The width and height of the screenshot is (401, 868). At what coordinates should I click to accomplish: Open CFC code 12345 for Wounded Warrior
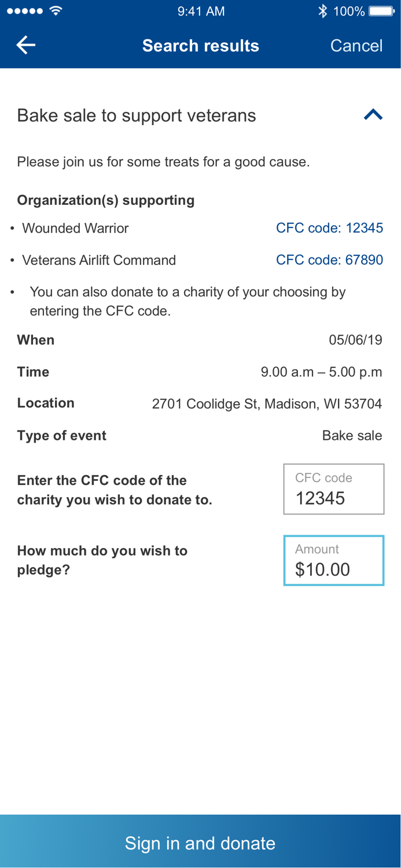coord(330,227)
